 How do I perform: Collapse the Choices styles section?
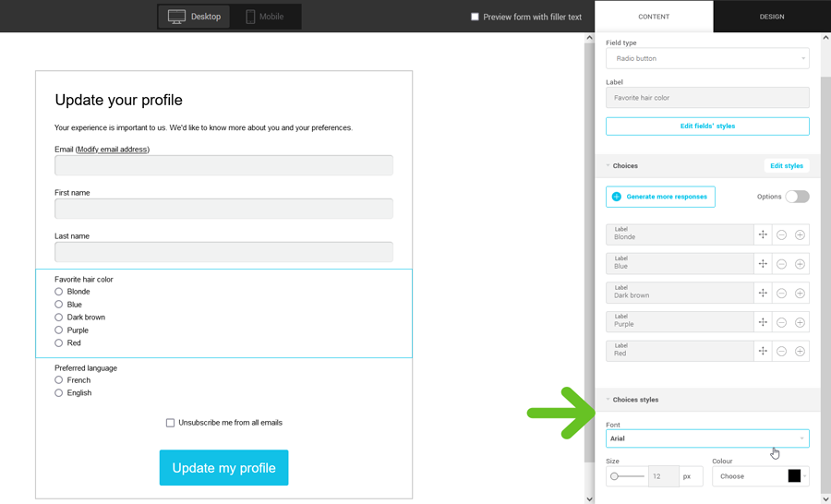(635, 400)
